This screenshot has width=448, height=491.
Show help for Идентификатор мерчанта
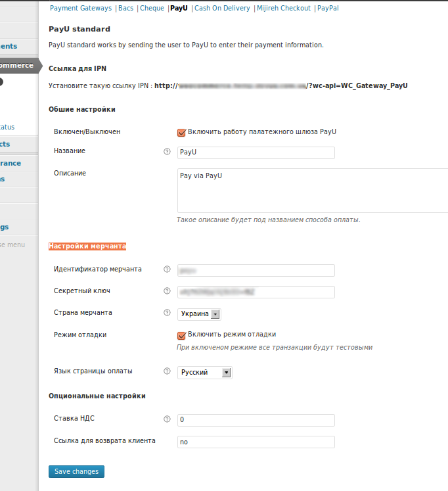click(167, 269)
